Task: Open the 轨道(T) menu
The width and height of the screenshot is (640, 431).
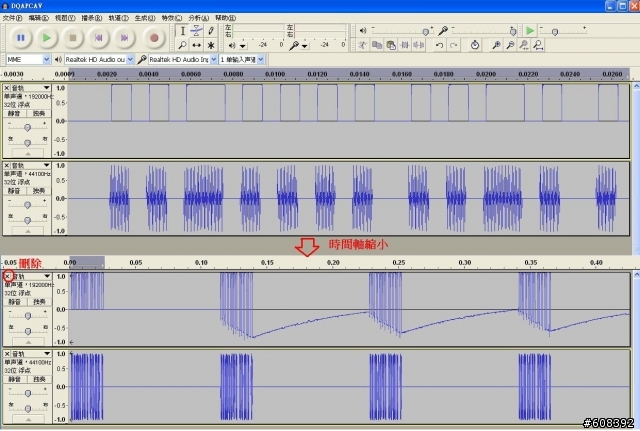Action: click(x=119, y=18)
